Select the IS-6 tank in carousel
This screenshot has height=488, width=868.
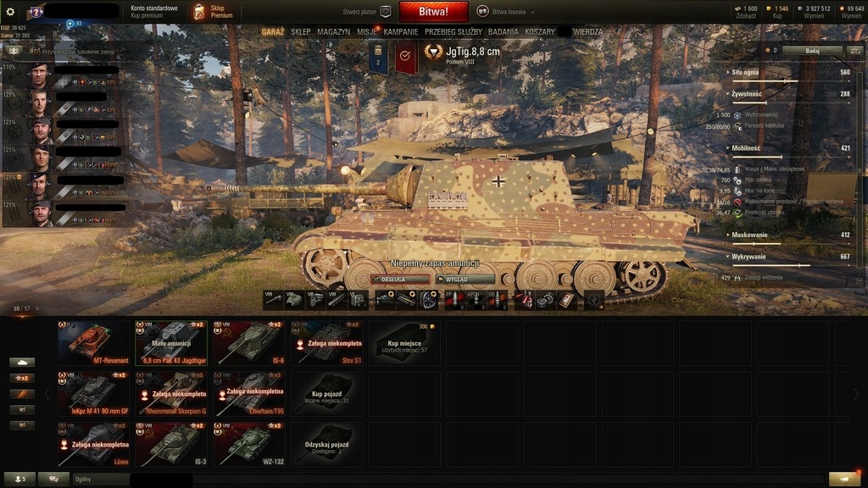tap(249, 343)
